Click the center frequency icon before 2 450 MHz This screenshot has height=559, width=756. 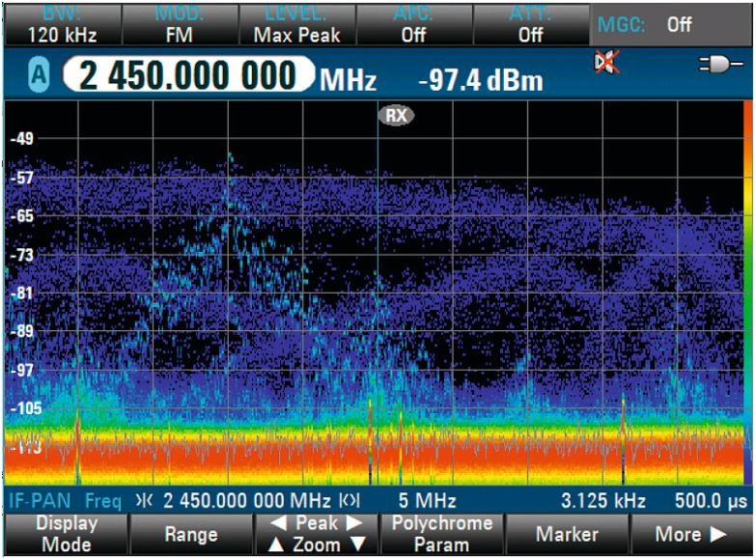click(x=146, y=501)
